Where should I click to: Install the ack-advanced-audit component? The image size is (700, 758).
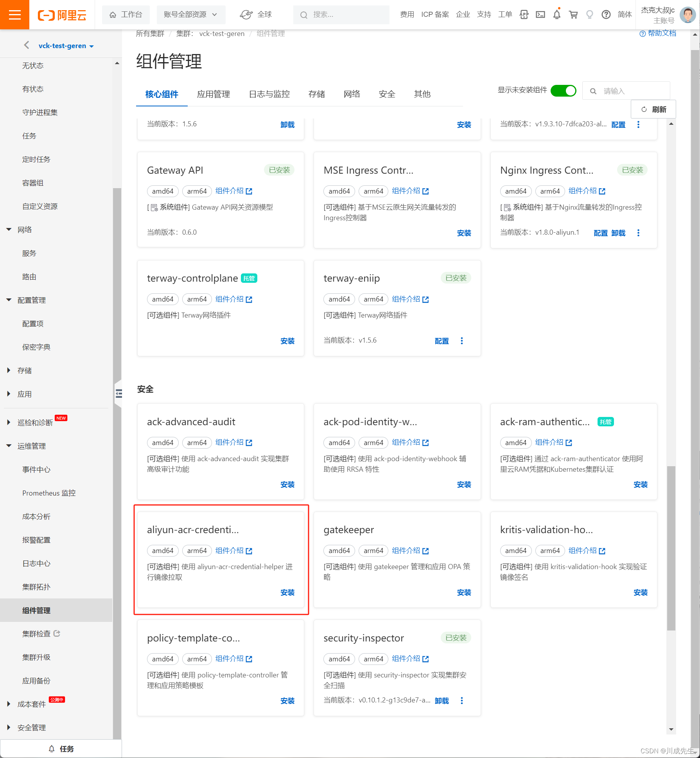287,485
